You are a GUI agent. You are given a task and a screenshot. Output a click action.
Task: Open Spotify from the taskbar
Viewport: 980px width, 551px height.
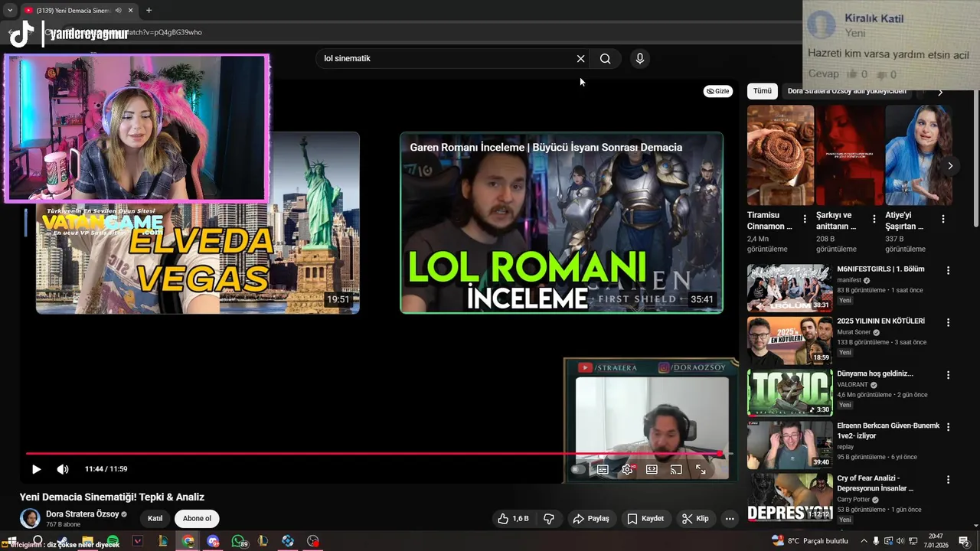coord(113,541)
